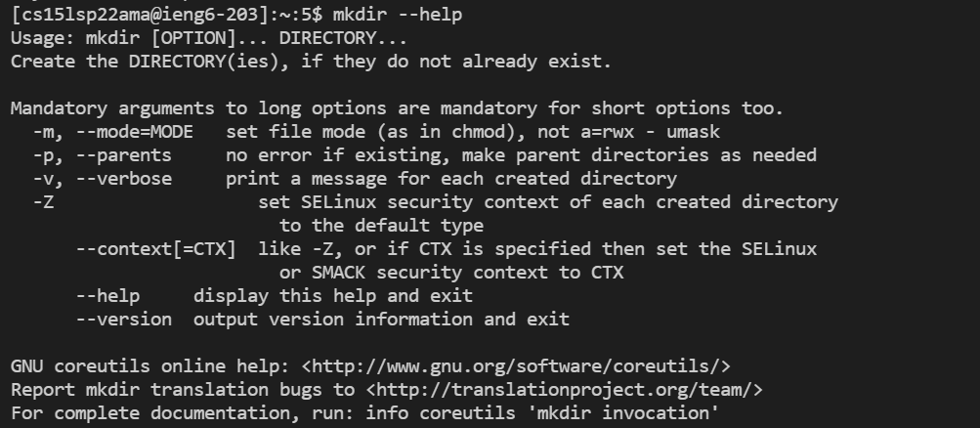
Task: Click the --help option in list
Action: 107,295
